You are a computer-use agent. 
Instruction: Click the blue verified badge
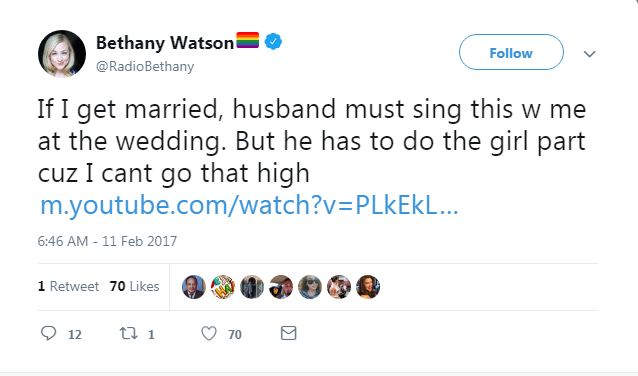click(273, 42)
